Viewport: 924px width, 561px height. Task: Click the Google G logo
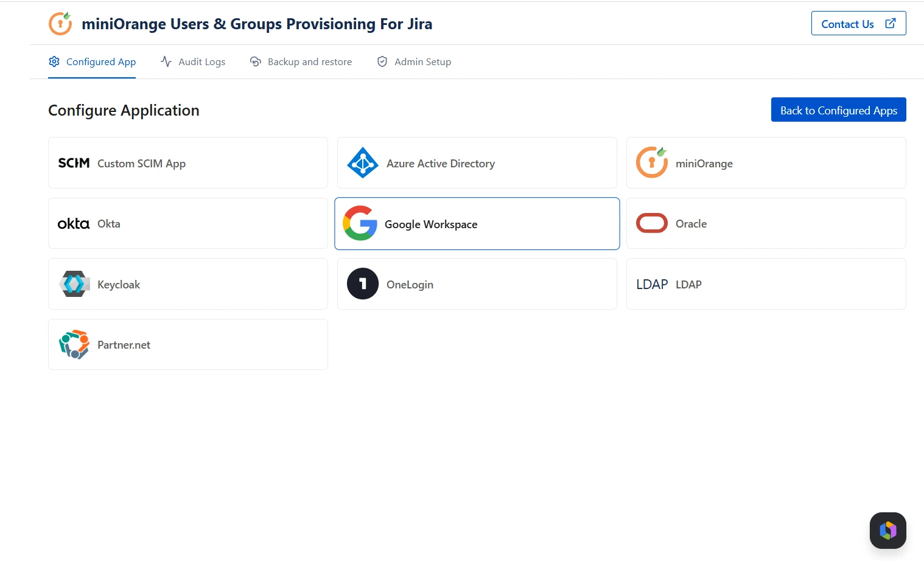click(x=360, y=223)
